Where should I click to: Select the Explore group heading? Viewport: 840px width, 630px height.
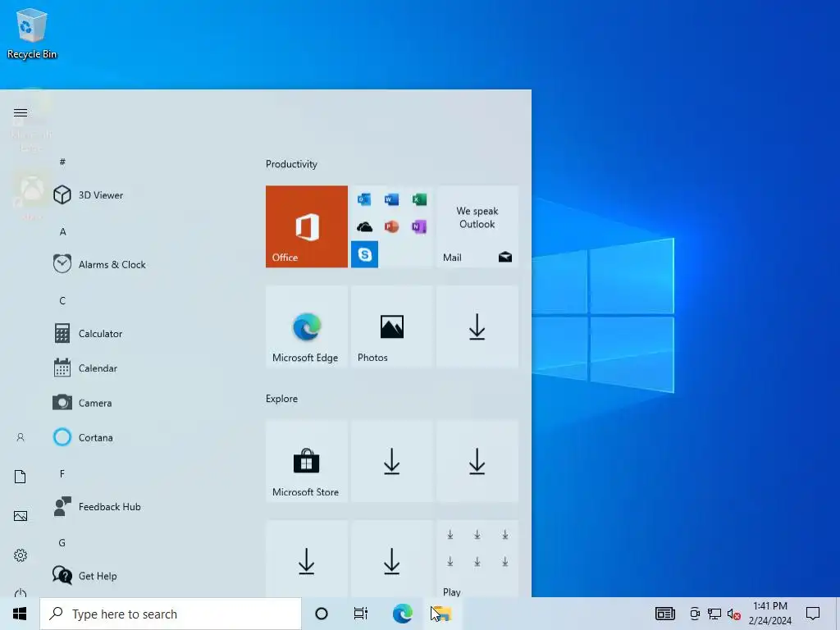[282, 399]
